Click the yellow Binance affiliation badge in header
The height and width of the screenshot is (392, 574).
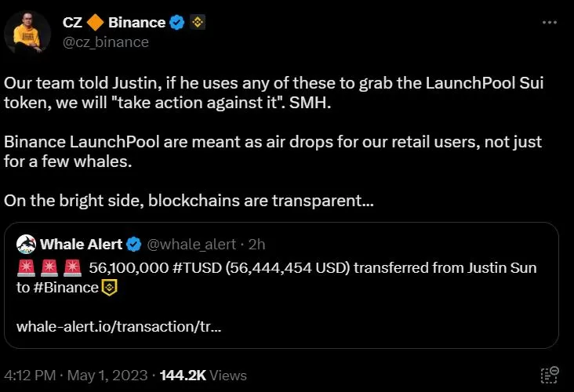coord(198,23)
